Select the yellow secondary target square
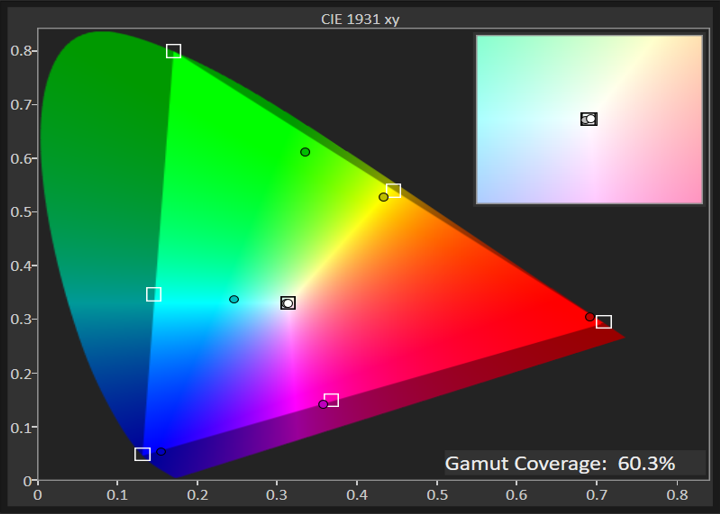 393,190
